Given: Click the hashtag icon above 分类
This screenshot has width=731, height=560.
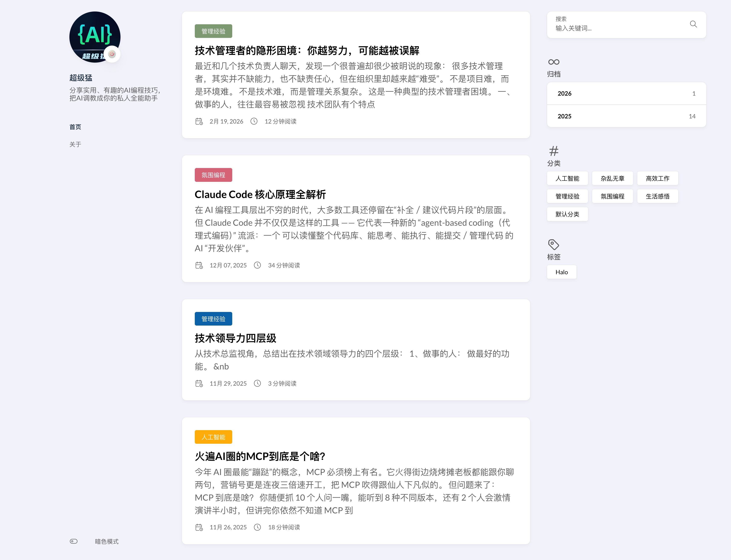Looking at the screenshot, I should [553, 151].
